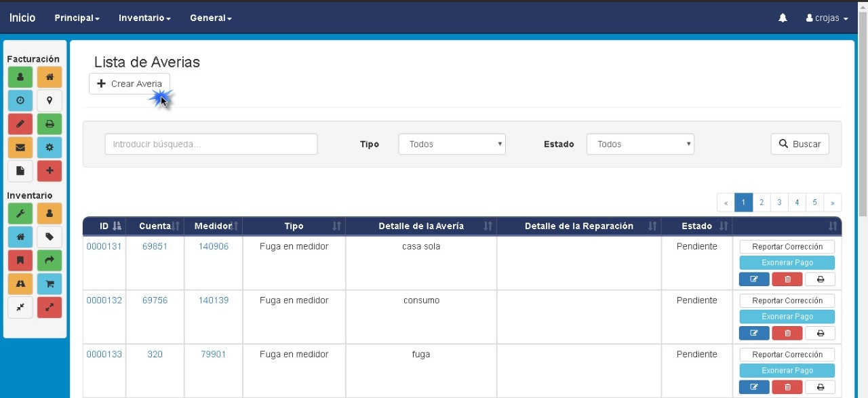This screenshot has height=398, width=868.
Task: Sort by Detalle de la Avería column
Action: (421, 226)
